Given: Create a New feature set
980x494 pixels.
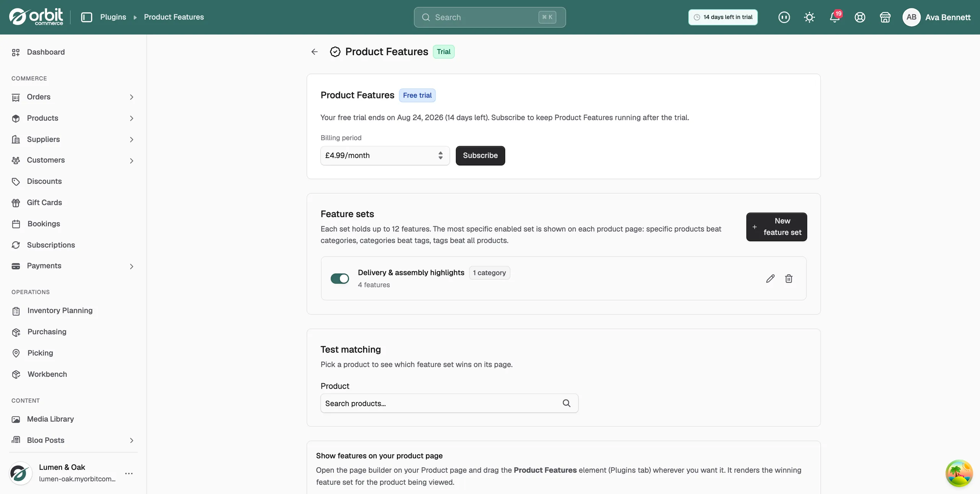Looking at the screenshot, I should [776, 227].
